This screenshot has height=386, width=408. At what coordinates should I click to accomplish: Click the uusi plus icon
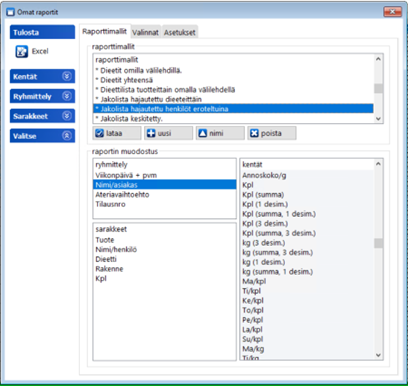[151, 133]
